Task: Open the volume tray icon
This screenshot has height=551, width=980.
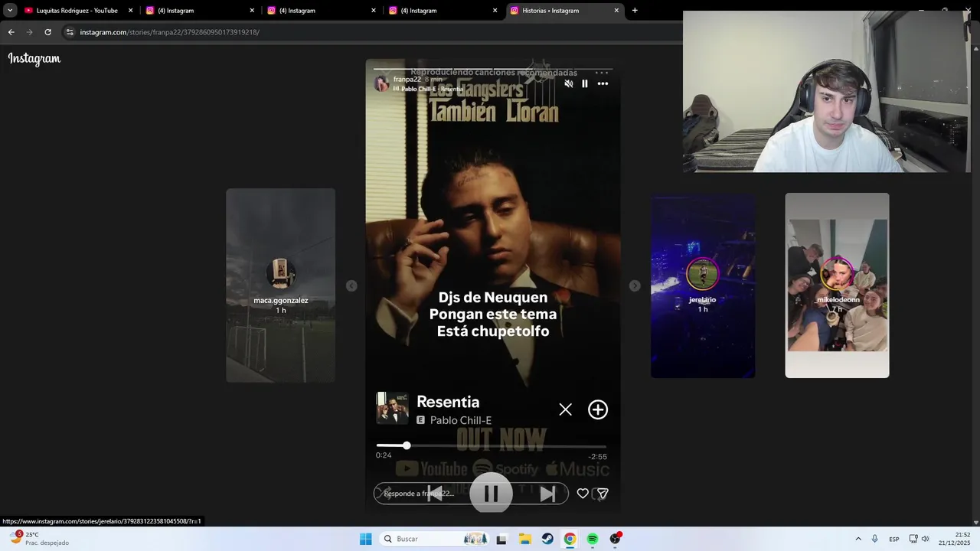Action: point(925,539)
